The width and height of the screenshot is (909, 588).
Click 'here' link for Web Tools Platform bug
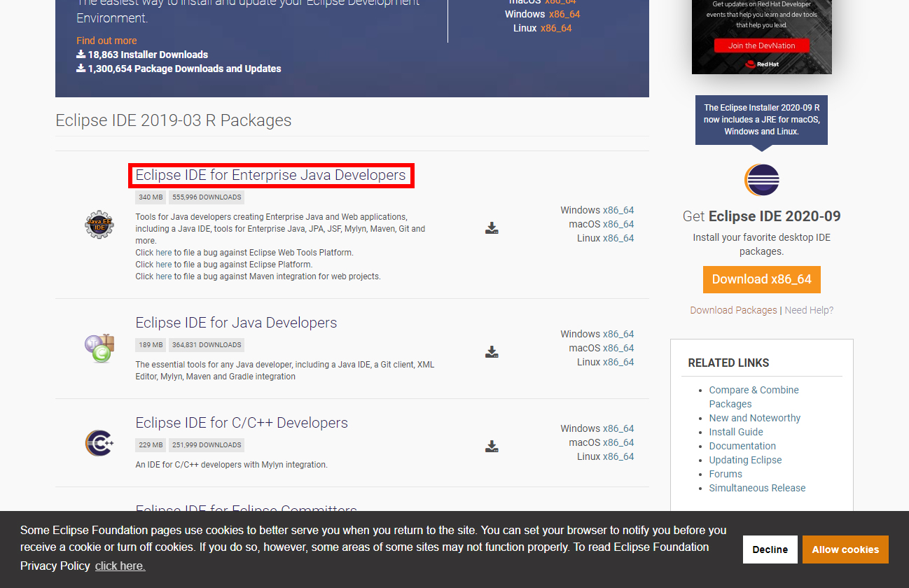[163, 253]
